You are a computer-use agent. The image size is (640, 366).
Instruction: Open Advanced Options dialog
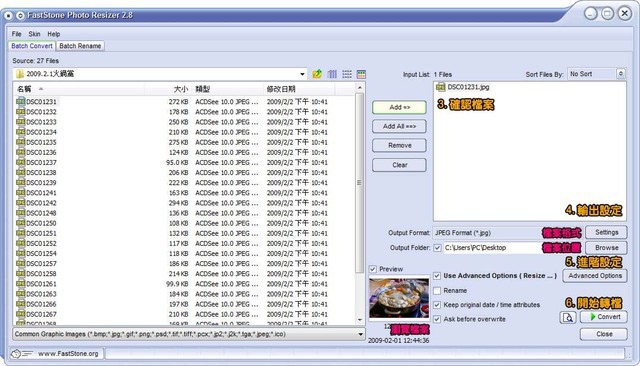click(x=595, y=276)
